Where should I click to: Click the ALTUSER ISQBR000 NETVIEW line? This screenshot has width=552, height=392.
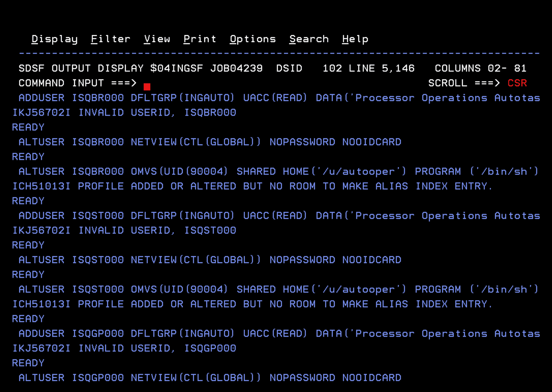point(209,142)
